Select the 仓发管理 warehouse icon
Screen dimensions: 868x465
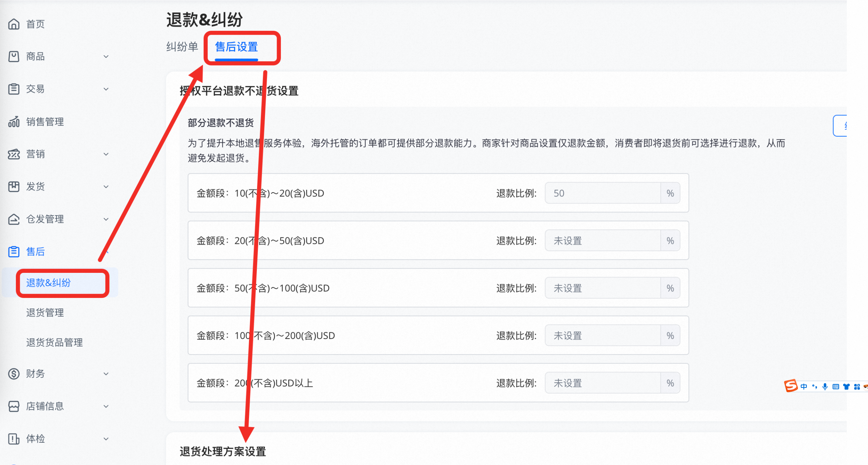coord(13,219)
